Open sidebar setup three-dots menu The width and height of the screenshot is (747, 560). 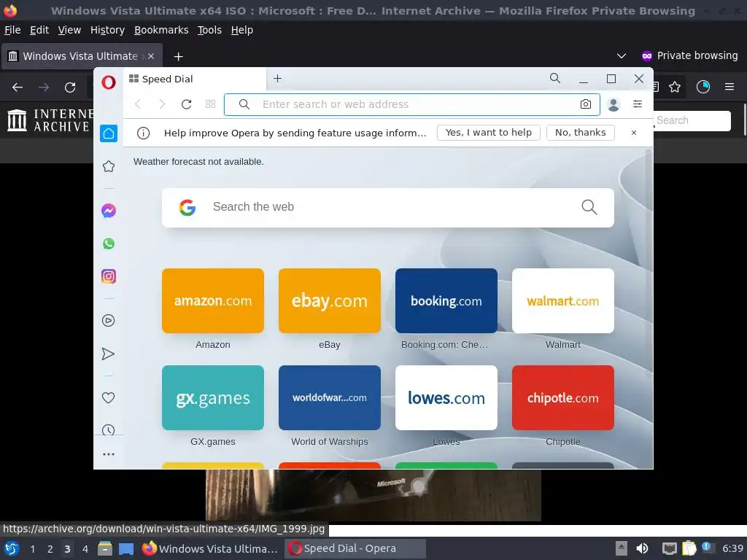tap(109, 454)
